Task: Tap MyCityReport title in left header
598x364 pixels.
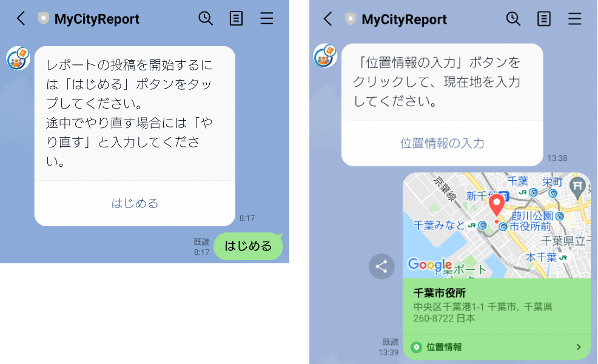Action: pyautogui.click(x=97, y=19)
